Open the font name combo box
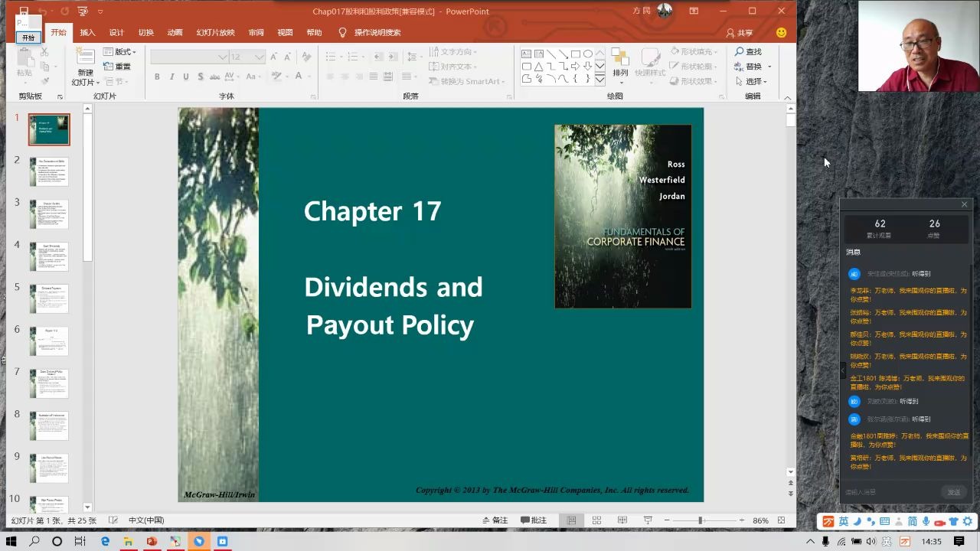The image size is (980, 551). (x=189, y=57)
